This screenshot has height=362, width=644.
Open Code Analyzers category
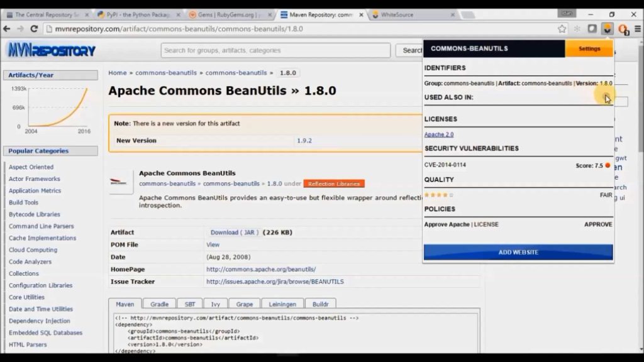click(30, 262)
